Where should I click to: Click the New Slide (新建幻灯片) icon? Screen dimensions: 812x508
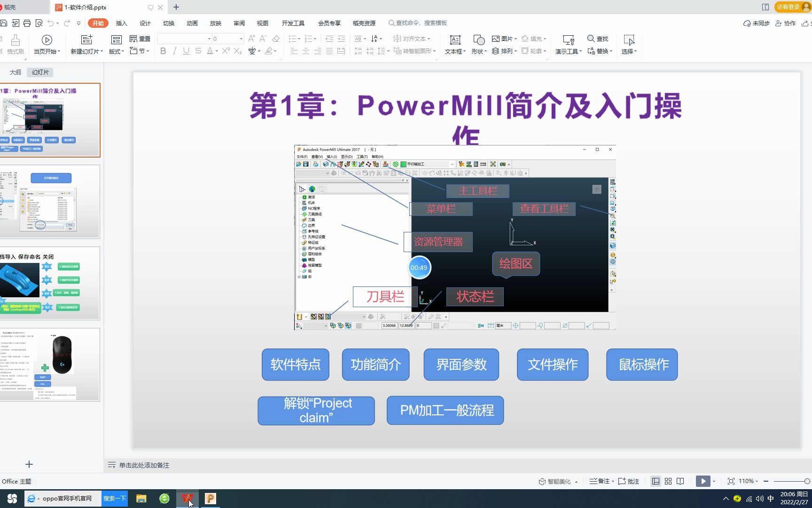click(x=86, y=40)
